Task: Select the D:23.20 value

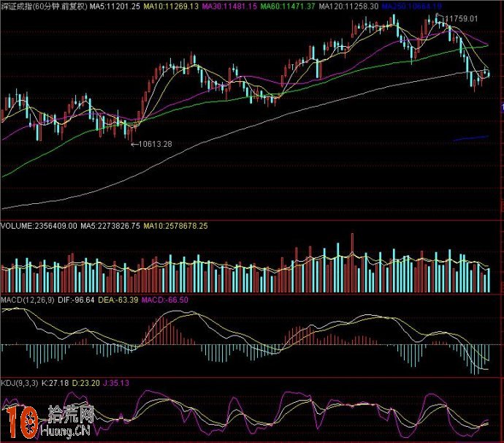Action: 85,383
